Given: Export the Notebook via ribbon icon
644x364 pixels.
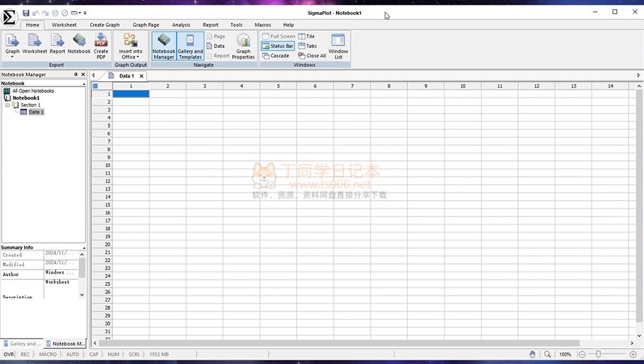Looking at the screenshot, I should pyautogui.click(x=79, y=44).
